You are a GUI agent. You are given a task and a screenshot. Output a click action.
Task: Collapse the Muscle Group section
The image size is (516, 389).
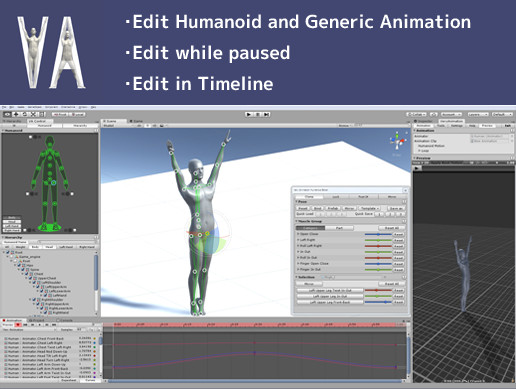[297, 221]
